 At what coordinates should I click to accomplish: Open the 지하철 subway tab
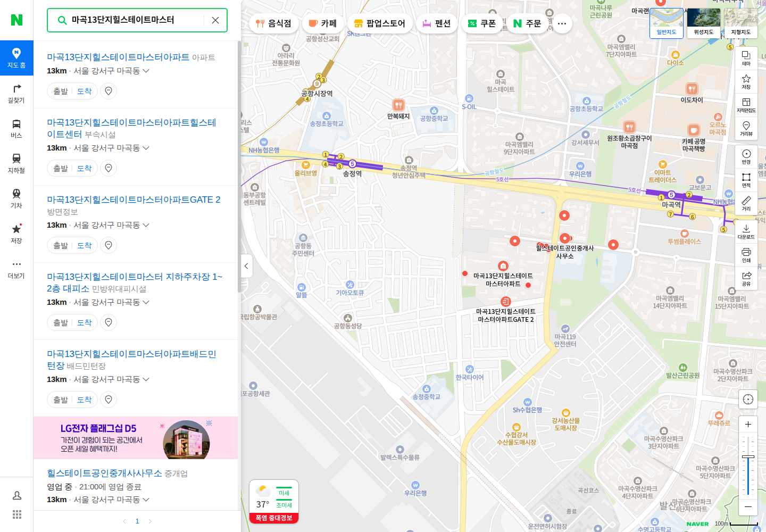(x=16, y=163)
